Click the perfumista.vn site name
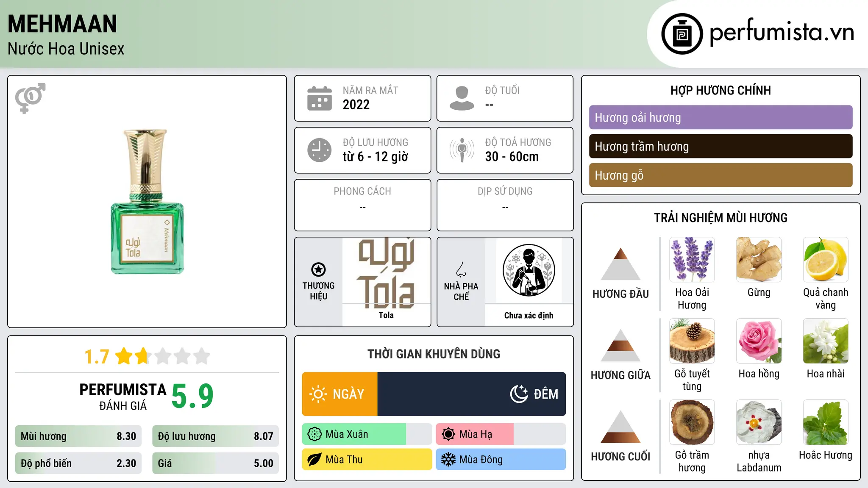The width and height of the screenshot is (868, 488). point(782,32)
